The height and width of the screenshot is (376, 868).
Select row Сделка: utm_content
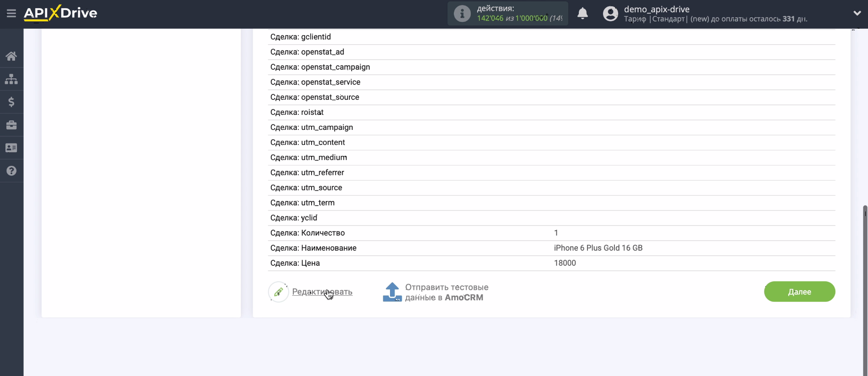point(551,142)
